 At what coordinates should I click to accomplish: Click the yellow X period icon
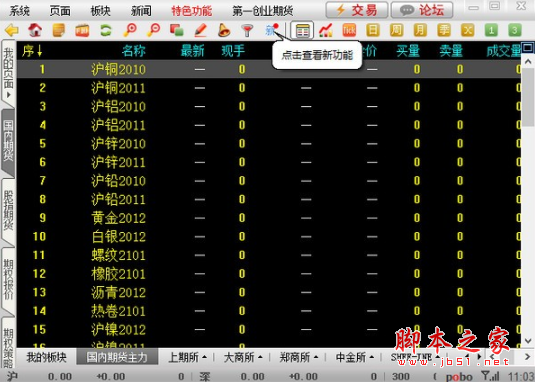(x=467, y=30)
